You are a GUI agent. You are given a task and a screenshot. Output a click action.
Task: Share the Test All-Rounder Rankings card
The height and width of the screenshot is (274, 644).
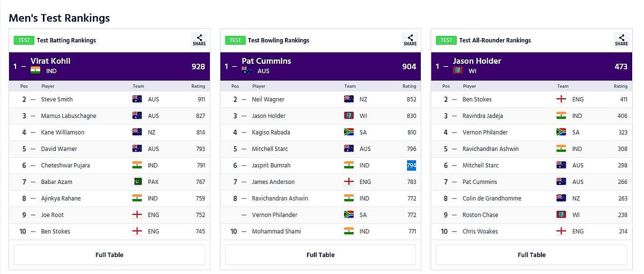click(x=621, y=40)
